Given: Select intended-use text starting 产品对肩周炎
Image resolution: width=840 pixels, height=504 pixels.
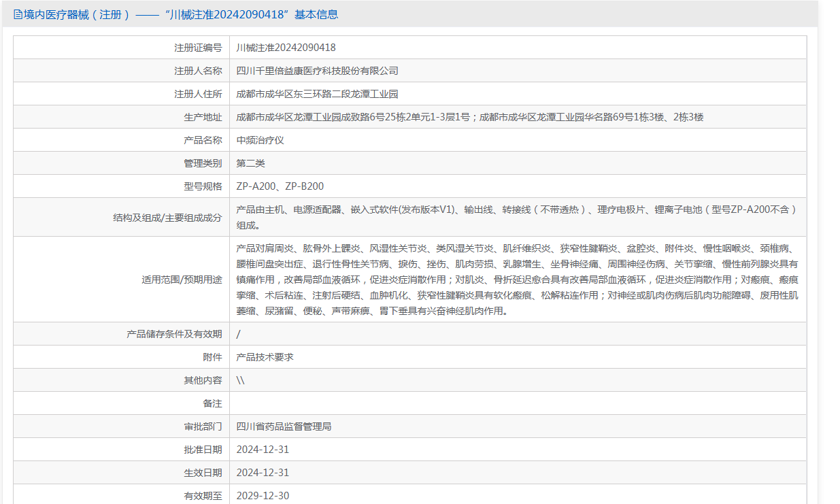Looking at the screenshot, I should [x=517, y=280].
